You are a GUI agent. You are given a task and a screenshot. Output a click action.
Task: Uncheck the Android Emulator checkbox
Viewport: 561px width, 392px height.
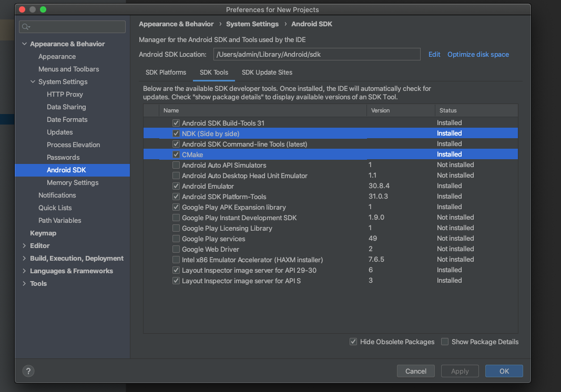click(176, 186)
